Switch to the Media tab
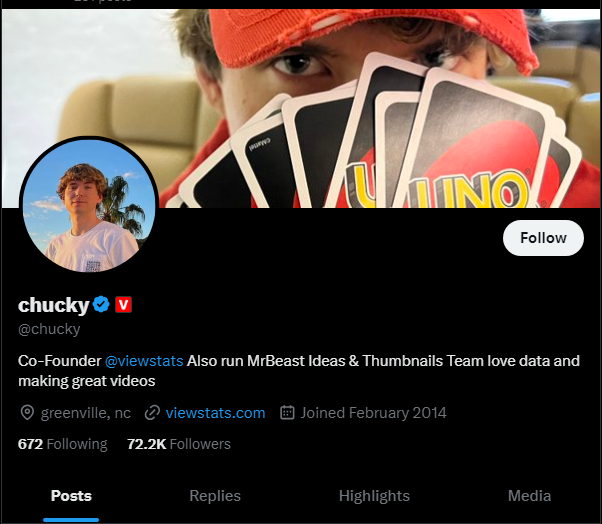 point(529,496)
